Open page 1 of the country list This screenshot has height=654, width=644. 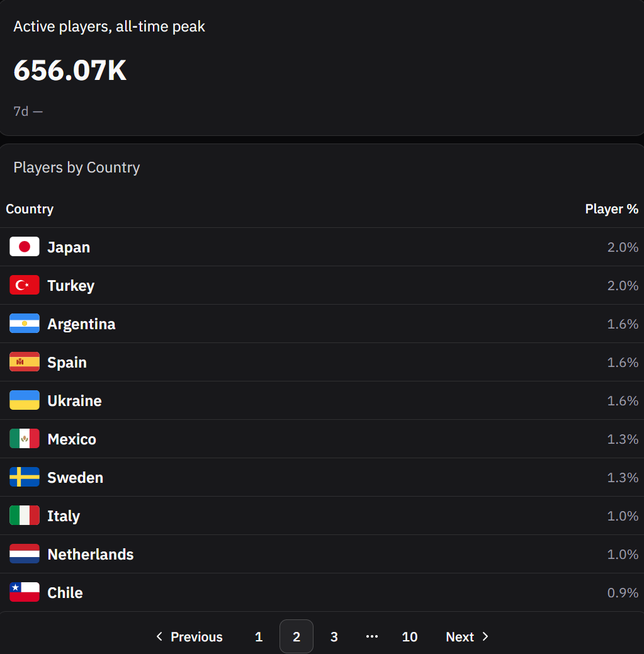[259, 636]
